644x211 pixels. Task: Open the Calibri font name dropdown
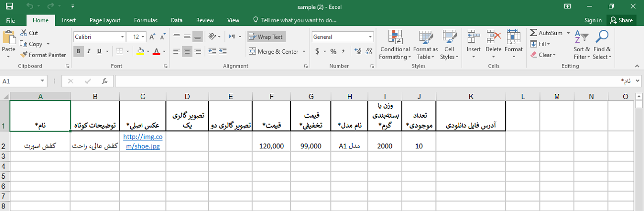(122, 37)
